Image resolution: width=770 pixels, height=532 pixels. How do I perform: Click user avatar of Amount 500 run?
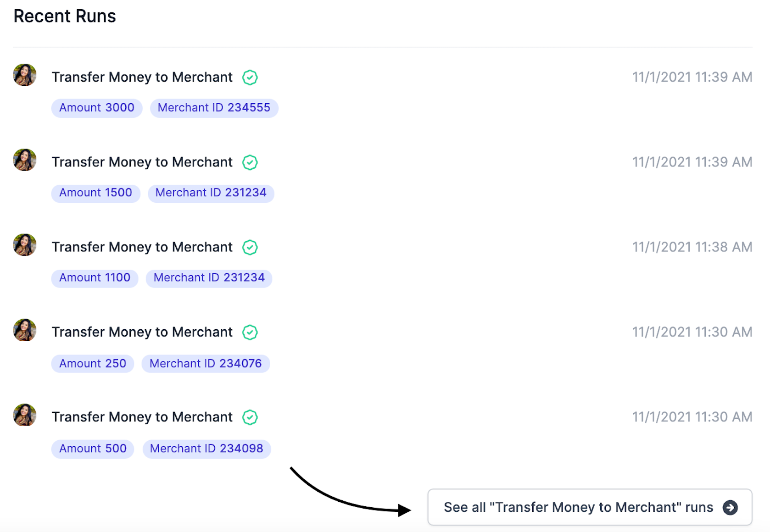point(25,415)
